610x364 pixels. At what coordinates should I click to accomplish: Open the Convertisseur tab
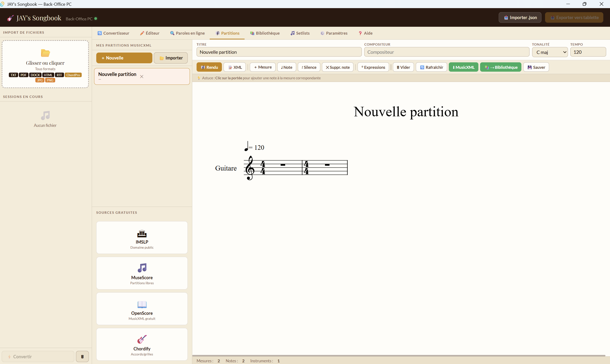113,33
